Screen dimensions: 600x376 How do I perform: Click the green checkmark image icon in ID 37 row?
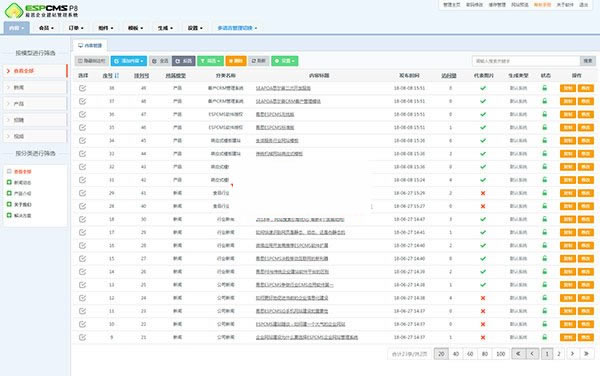click(483, 101)
